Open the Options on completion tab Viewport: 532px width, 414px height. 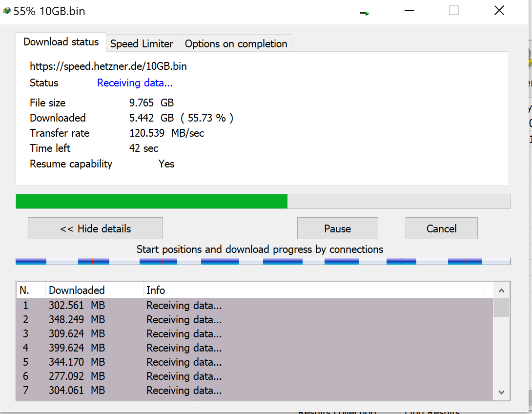236,43
